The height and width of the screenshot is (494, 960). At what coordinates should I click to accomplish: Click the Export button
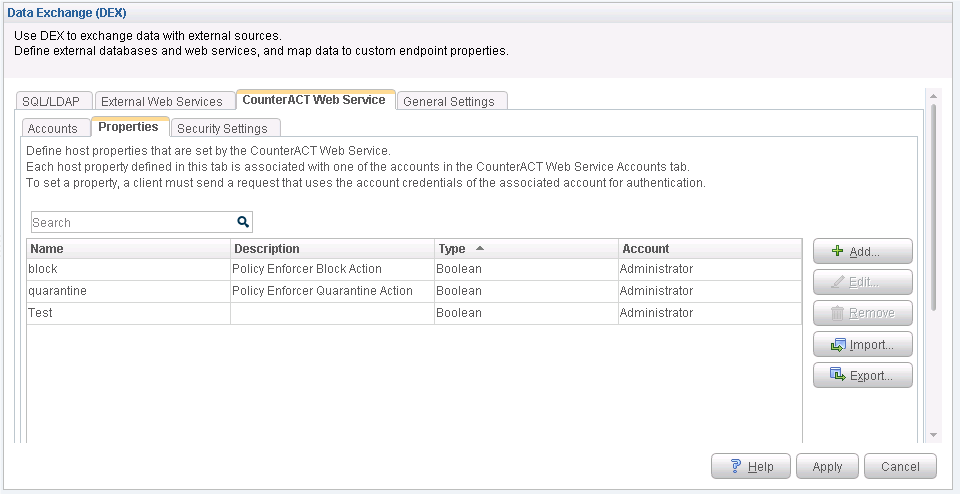click(x=862, y=376)
